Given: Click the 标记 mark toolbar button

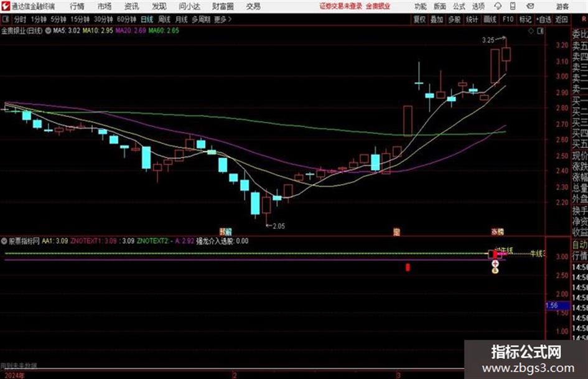Looking at the screenshot, I should click(525, 19).
